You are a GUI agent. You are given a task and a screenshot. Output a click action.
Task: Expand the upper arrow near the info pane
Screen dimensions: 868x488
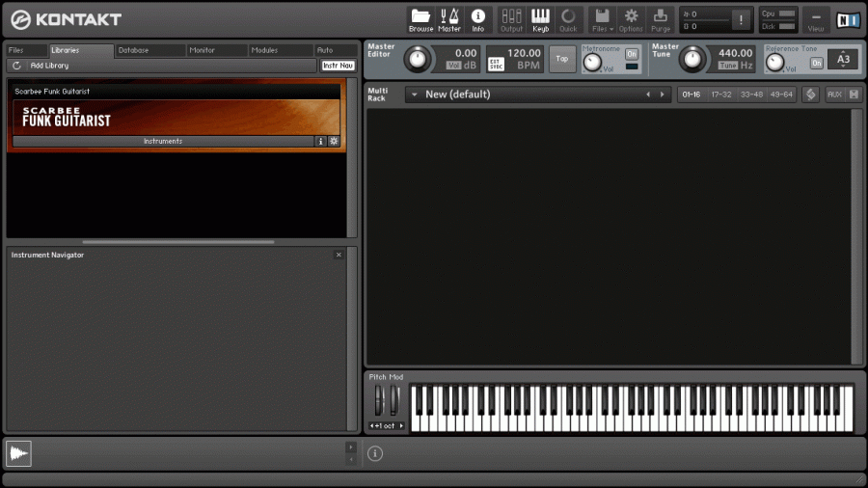[351, 447]
